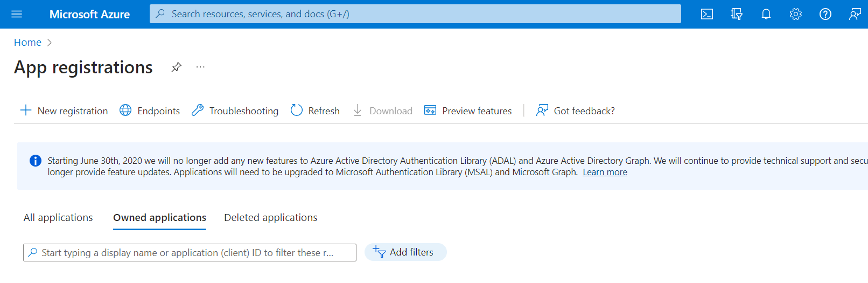Click New registration

pyautogui.click(x=64, y=111)
